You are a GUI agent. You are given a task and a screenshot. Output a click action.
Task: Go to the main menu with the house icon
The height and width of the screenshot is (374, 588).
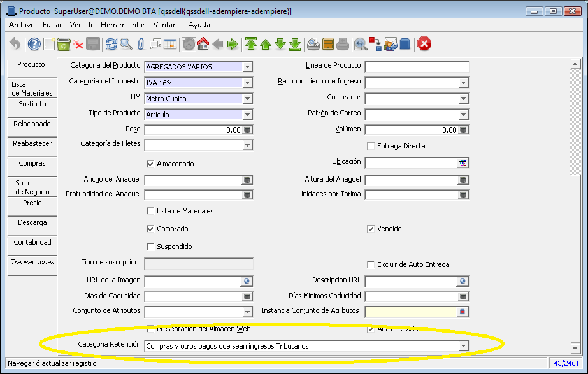coord(203,44)
